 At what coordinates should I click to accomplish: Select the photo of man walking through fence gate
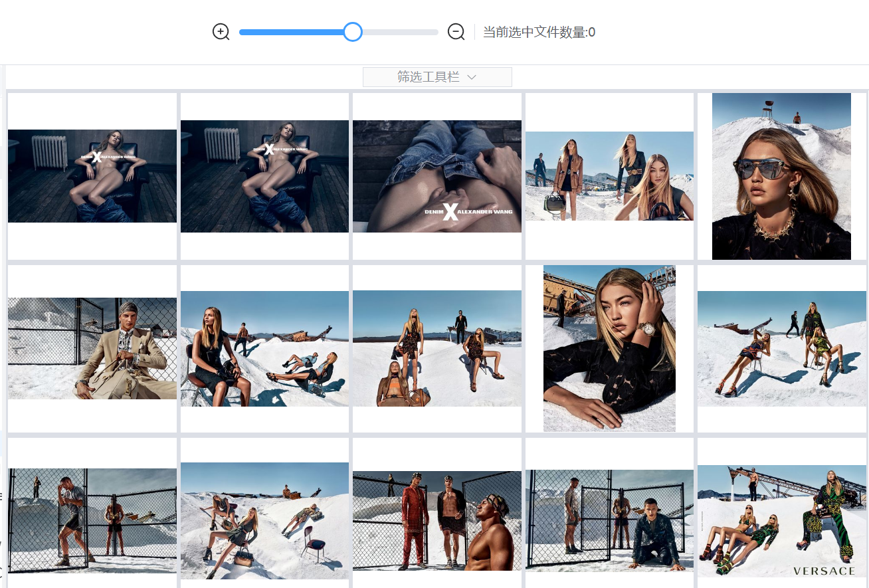point(92,521)
